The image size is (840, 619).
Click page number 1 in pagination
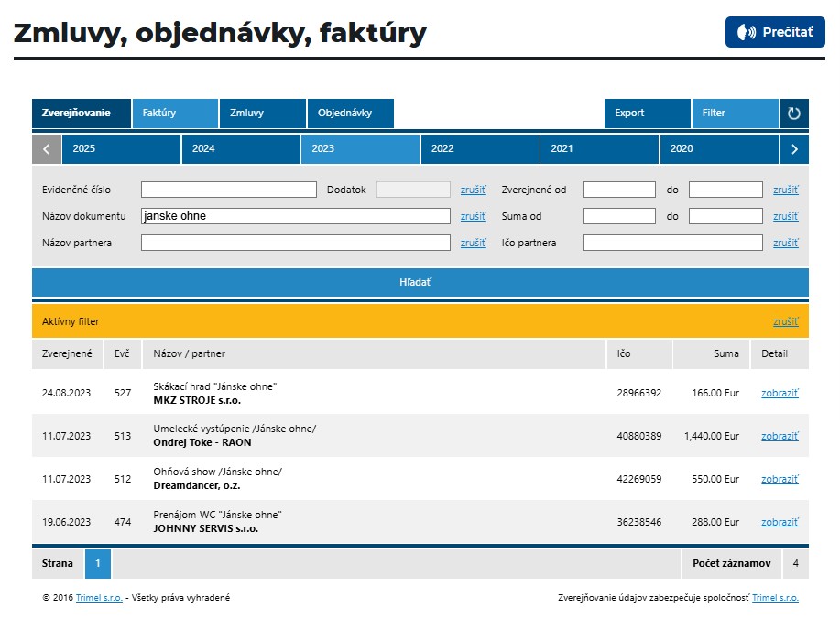(x=98, y=564)
